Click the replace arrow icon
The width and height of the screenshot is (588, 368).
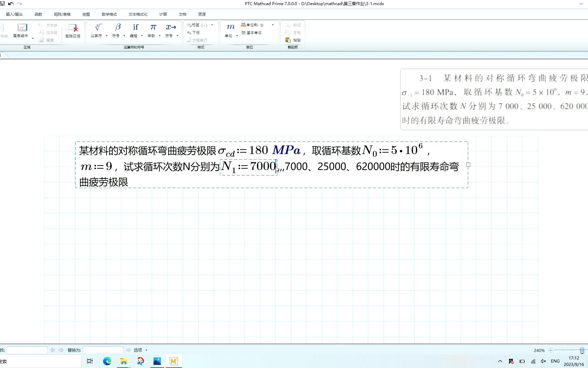128,350
